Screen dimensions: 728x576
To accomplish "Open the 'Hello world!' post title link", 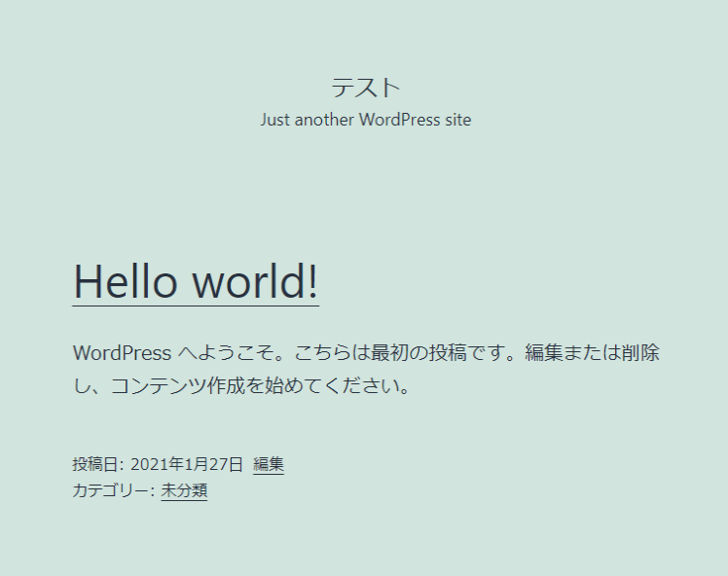I will point(196,282).
